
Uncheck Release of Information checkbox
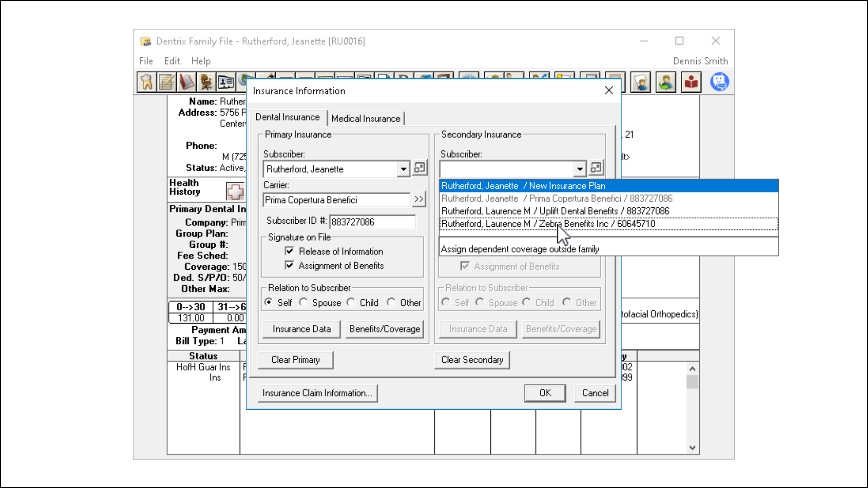(290, 251)
